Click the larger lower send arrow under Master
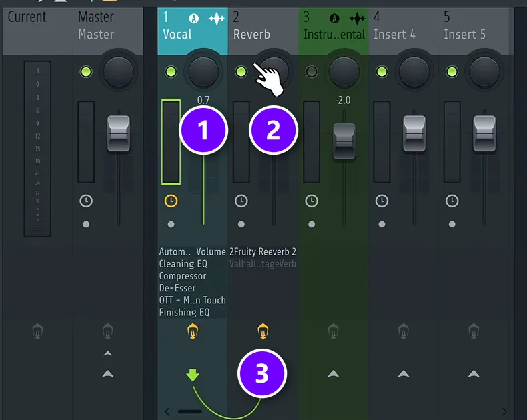The image size is (527, 420). pyautogui.click(x=107, y=373)
